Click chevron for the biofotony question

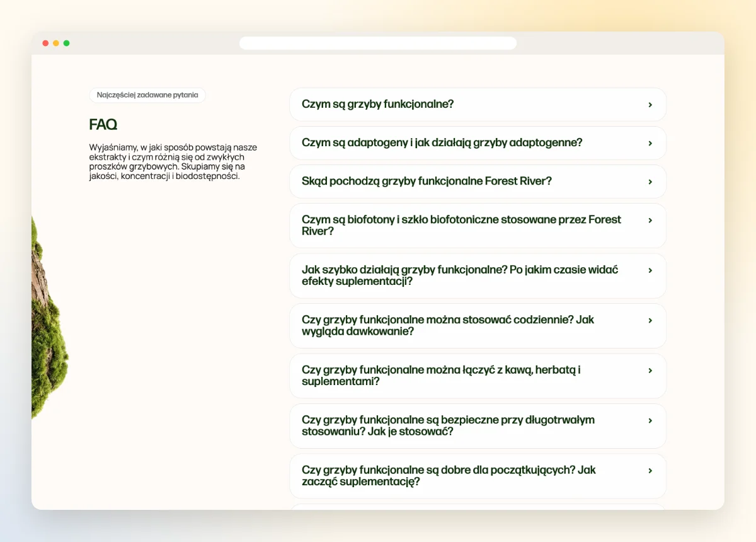click(x=650, y=220)
